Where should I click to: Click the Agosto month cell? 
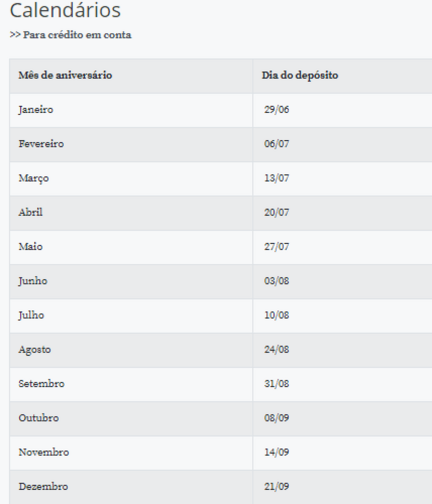[34, 349]
